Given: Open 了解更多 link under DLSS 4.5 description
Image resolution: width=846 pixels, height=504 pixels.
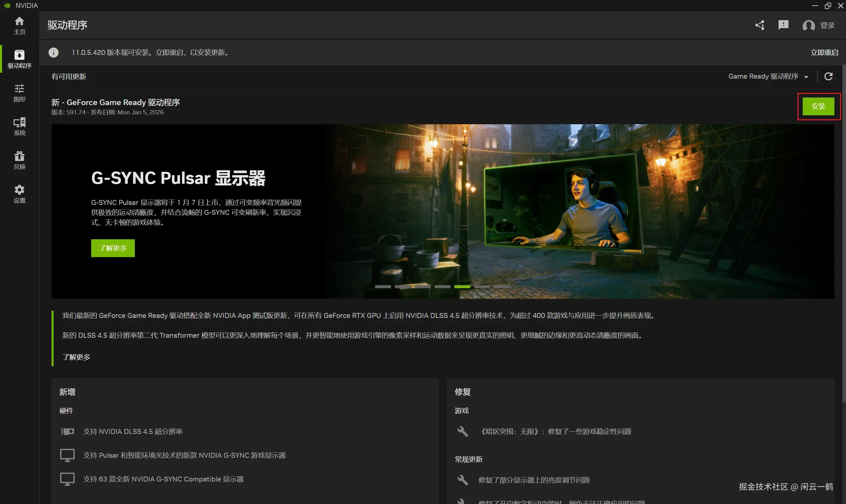Looking at the screenshot, I should click(x=76, y=357).
